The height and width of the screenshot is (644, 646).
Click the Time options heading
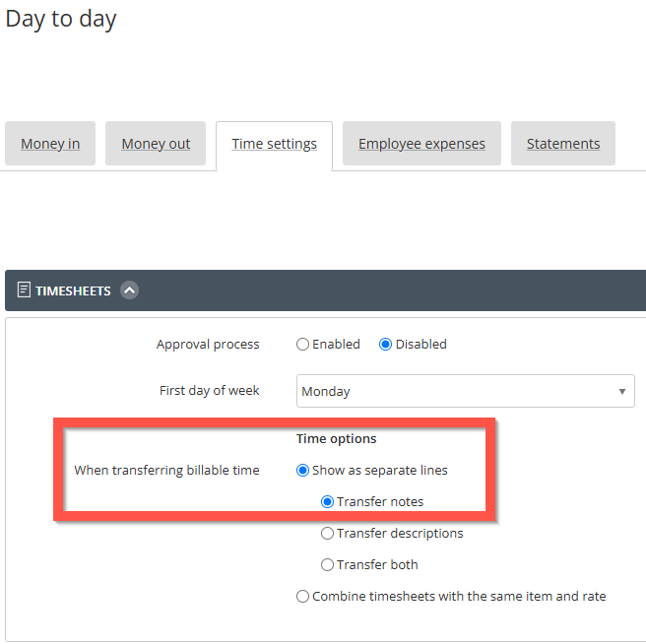(x=336, y=439)
